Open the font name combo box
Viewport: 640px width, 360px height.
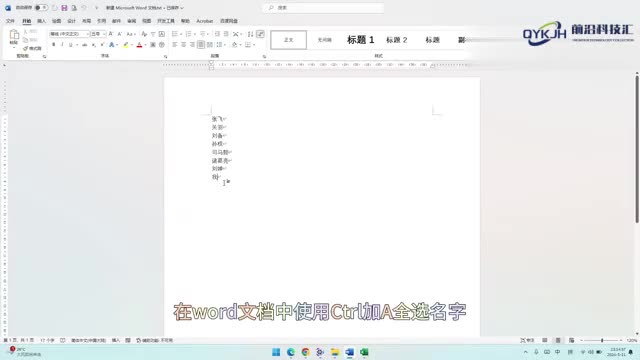click(x=69, y=34)
